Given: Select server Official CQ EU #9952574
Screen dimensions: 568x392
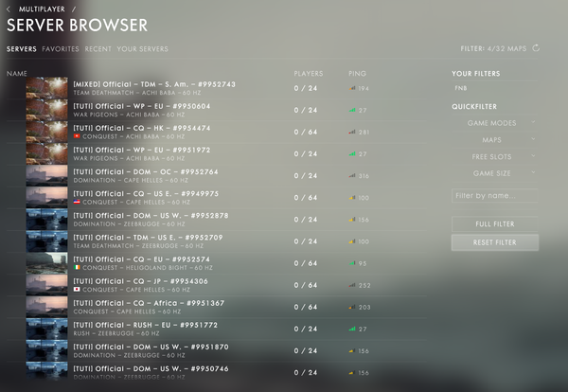Looking at the screenshot, I should click(217, 263).
